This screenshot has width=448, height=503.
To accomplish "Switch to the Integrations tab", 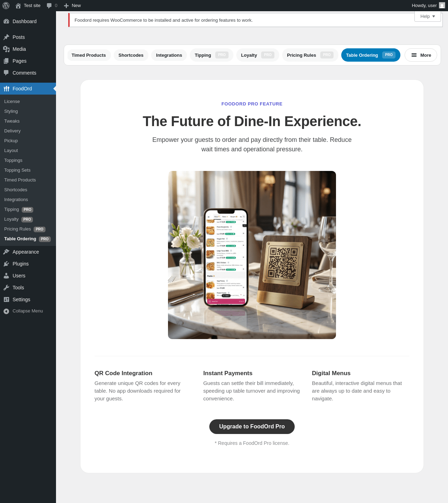I will pyautogui.click(x=169, y=55).
